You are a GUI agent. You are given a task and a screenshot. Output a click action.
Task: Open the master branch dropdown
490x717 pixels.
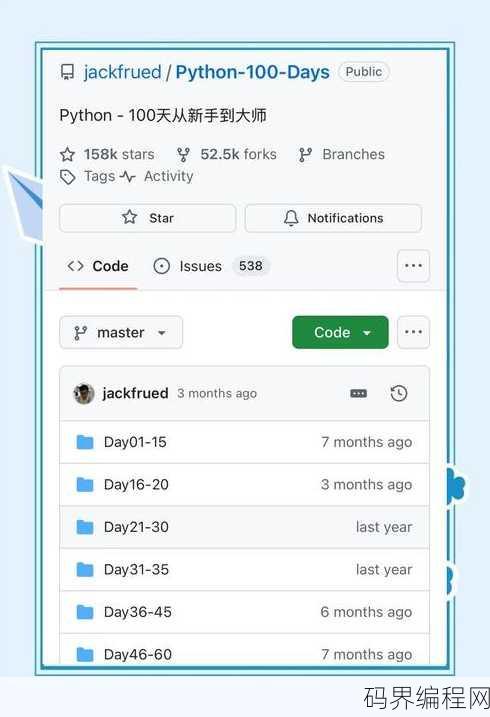[x=121, y=332]
